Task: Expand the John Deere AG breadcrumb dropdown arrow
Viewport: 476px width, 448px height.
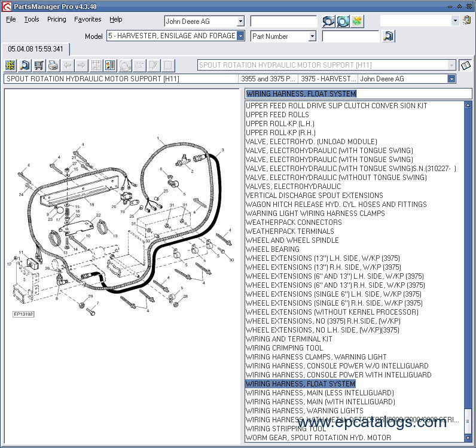Action: tap(451, 79)
